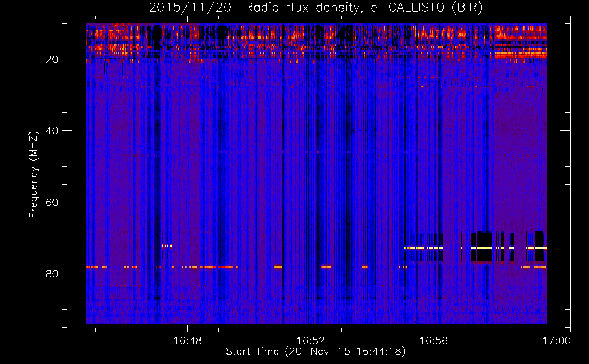The width and height of the screenshot is (589, 364).
Task: Click the 'Start Time (20-Nov-15 16:44:18)' label
Action: pyautogui.click(x=316, y=352)
